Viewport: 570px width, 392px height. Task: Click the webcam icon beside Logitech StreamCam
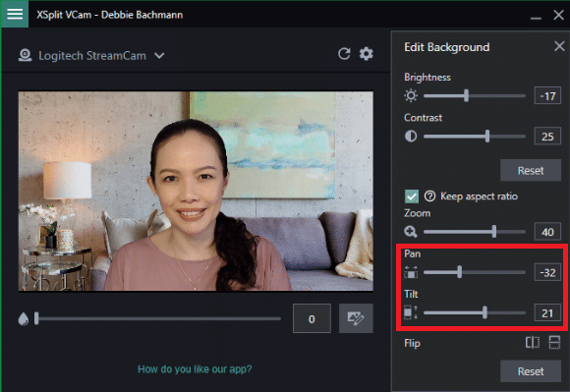coord(26,55)
